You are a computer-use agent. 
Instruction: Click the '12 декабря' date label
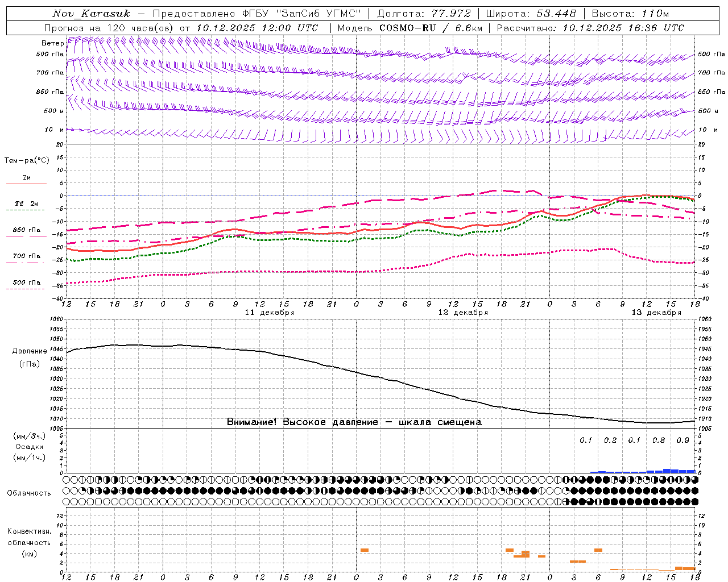coord(463,313)
